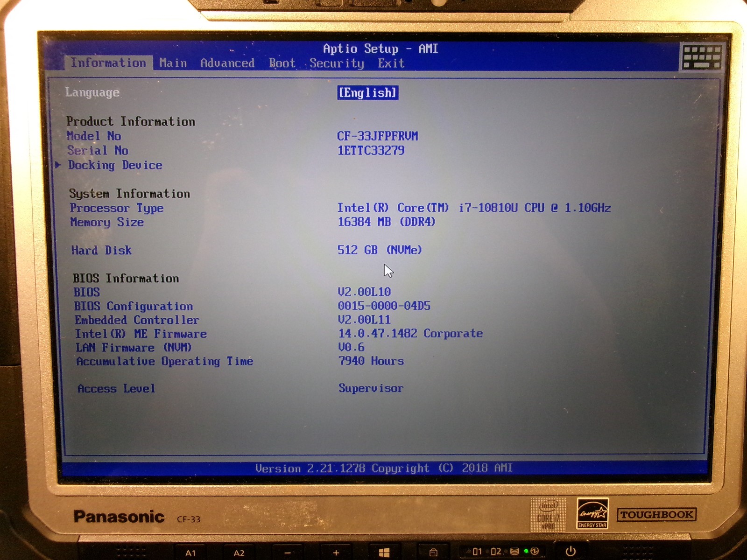This screenshot has height=560, width=747.
Task: Open the on-screen keyboard icon
Action: tap(702, 57)
